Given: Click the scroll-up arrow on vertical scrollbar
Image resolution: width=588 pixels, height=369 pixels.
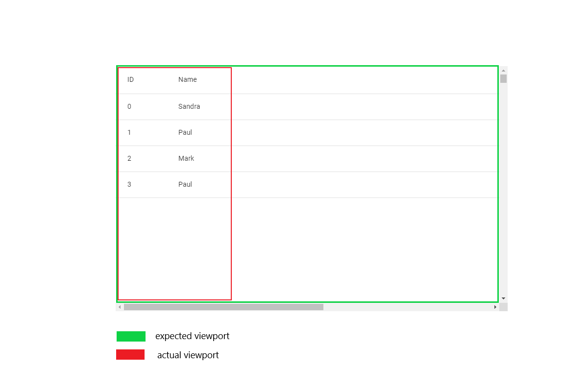Looking at the screenshot, I should 503,70.
